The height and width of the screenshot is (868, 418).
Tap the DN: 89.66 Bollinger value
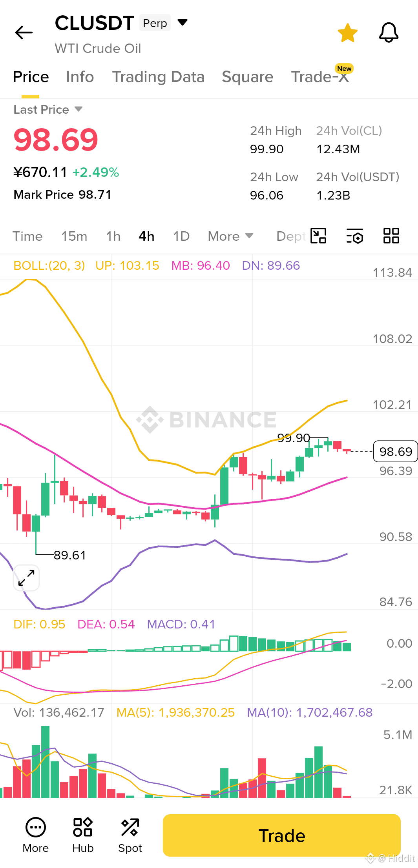pyautogui.click(x=271, y=265)
